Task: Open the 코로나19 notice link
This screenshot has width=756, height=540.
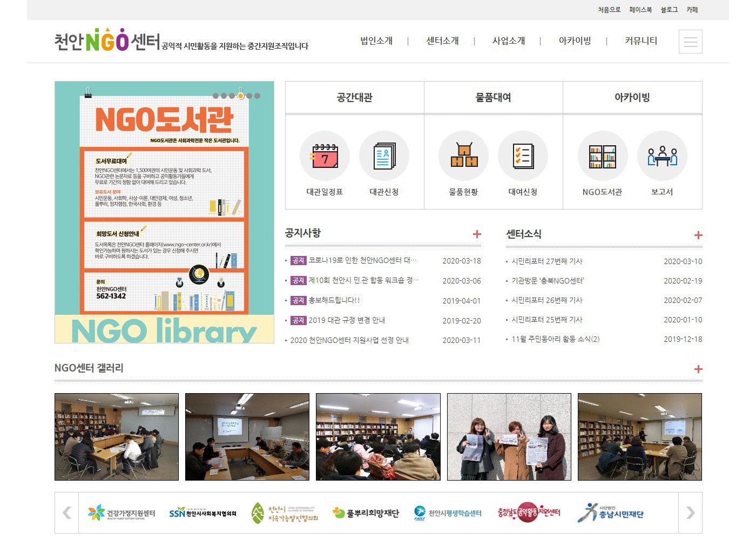Action: tap(362, 260)
